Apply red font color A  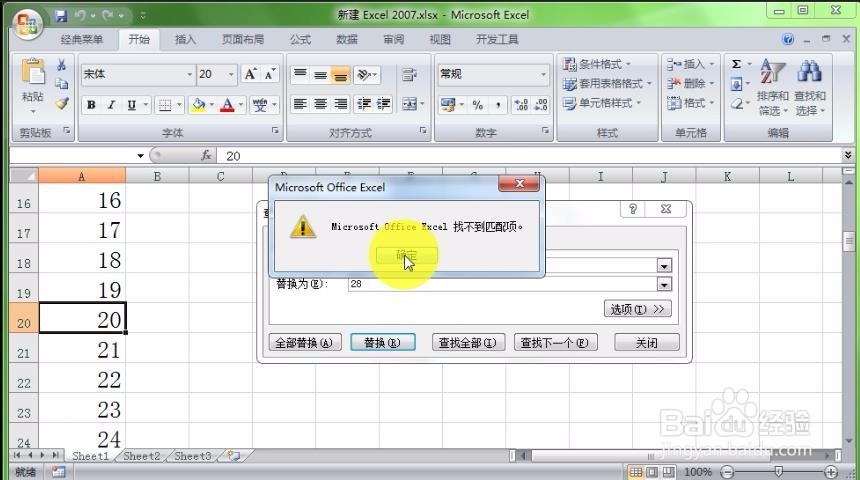[x=227, y=104]
